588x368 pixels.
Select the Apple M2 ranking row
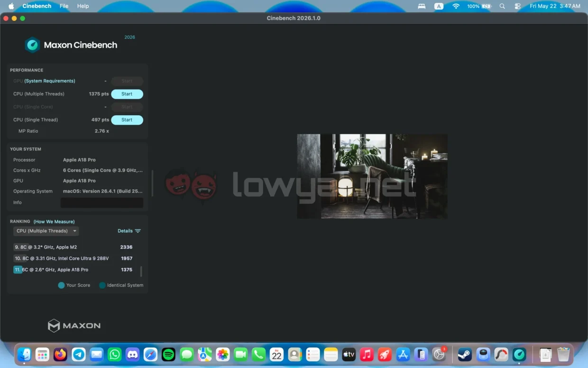pyautogui.click(x=73, y=247)
